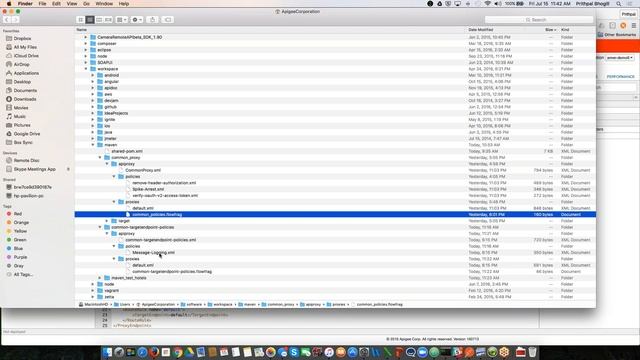Go back using the Finder back arrow
Viewport: 640px width, 360px height.
(7, 20)
